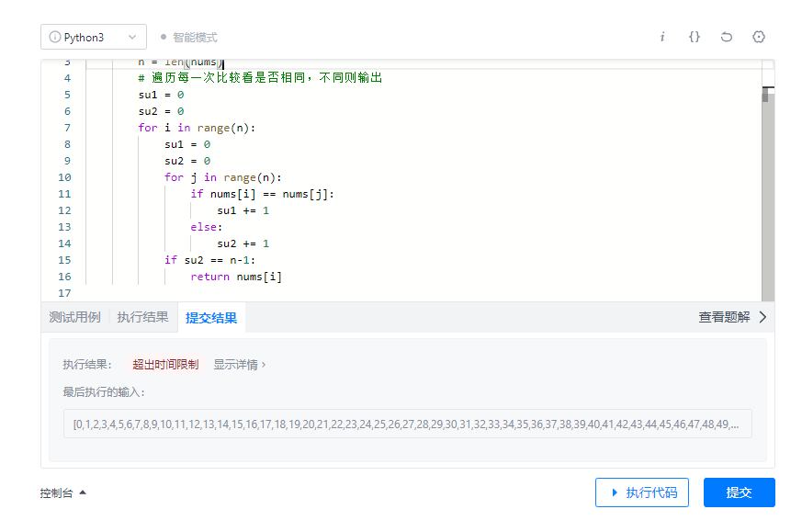Click the 最后执行的输入 label
The image size is (802, 532).
[x=104, y=392]
